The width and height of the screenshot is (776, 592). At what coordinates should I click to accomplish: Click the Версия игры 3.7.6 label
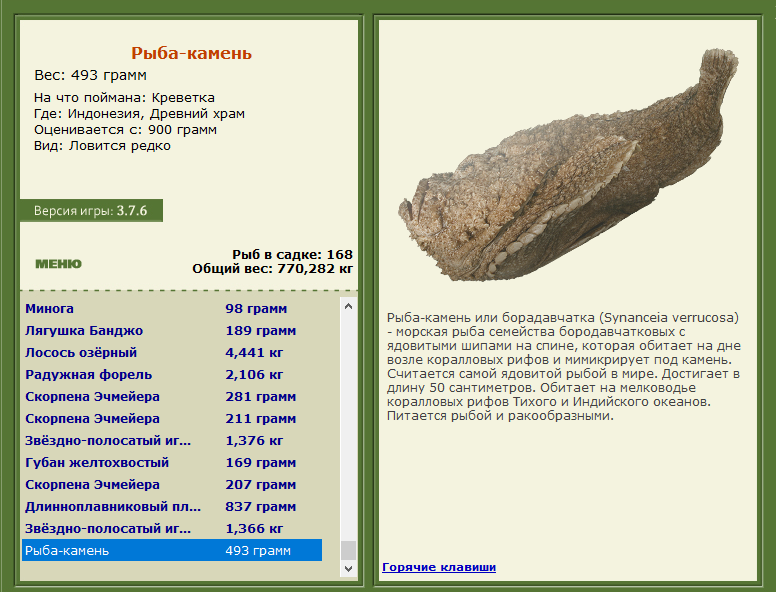point(91,211)
